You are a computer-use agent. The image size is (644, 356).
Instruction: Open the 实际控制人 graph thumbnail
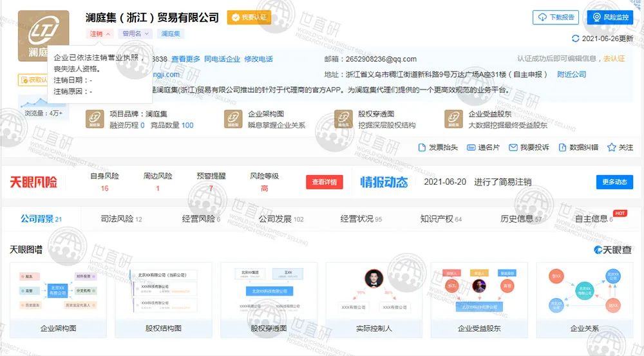tap(374, 300)
